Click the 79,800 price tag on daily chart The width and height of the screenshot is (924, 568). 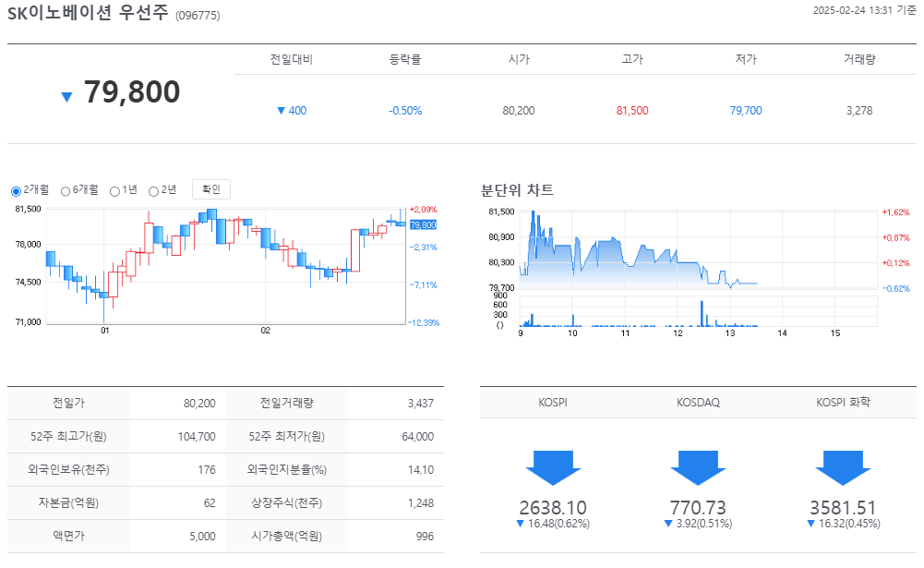tap(423, 224)
